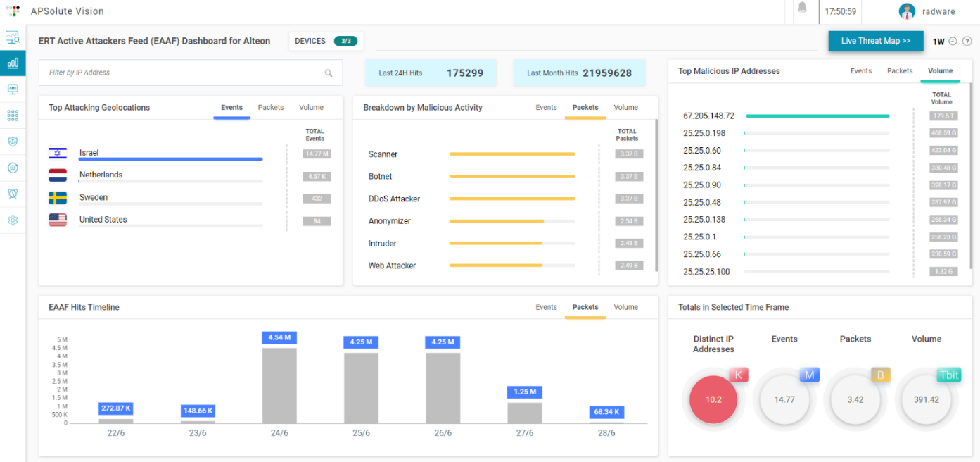Viewport: 980px width, 462px height.
Task: Click the 24/6 bar in hits timeline
Action: tap(279, 385)
